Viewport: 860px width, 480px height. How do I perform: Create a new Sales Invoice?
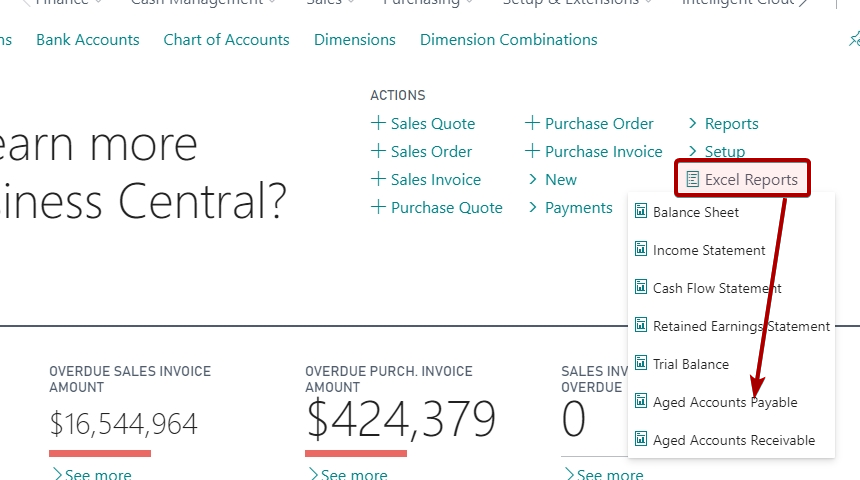point(435,179)
